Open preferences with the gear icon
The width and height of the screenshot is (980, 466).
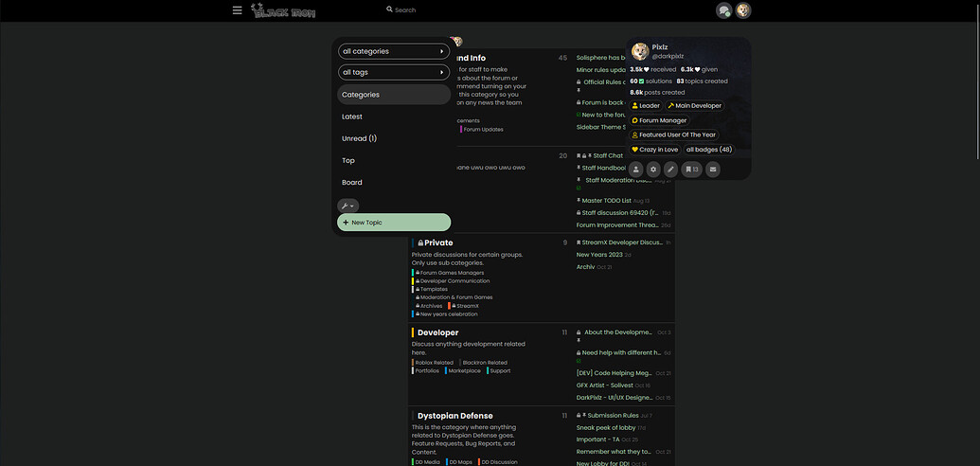[x=653, y=169]
